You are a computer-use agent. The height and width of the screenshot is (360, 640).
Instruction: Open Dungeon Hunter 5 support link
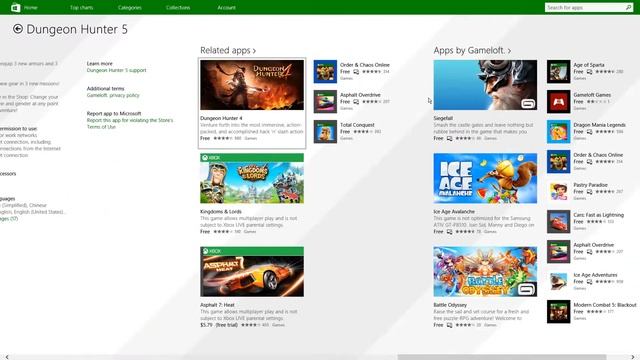tap(116, 70)
